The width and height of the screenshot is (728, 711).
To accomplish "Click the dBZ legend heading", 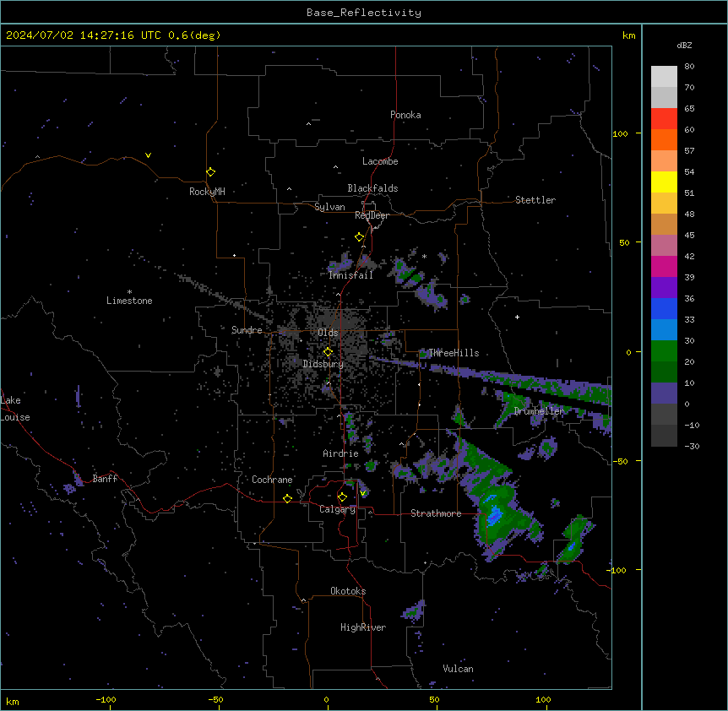I will pyautogui.click(x=684, y=45).
